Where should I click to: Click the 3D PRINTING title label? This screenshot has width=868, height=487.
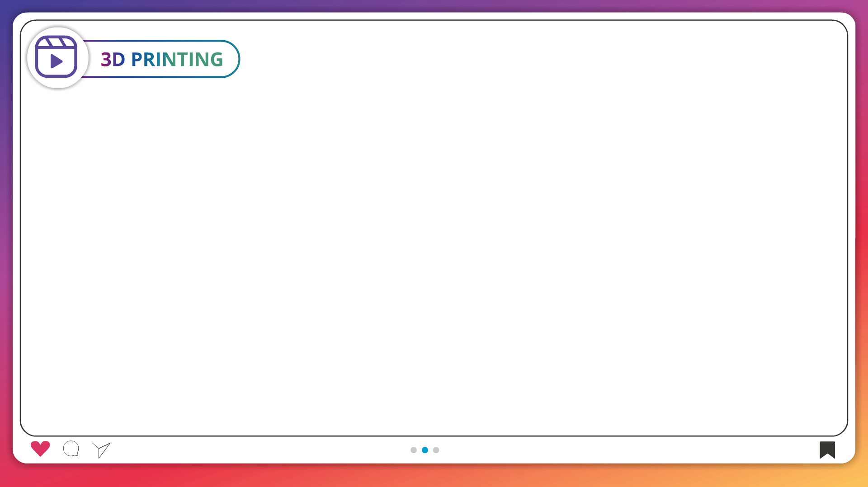(x=162, y=59)
